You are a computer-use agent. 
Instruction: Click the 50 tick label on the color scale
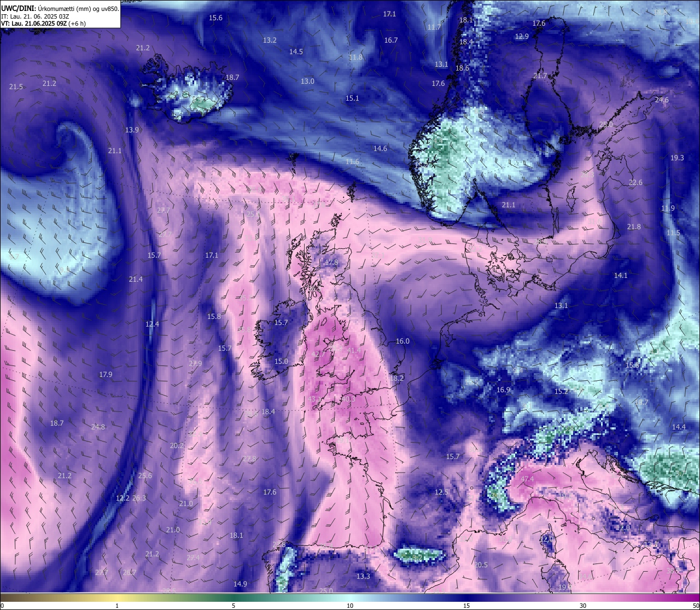click(696, 605)
